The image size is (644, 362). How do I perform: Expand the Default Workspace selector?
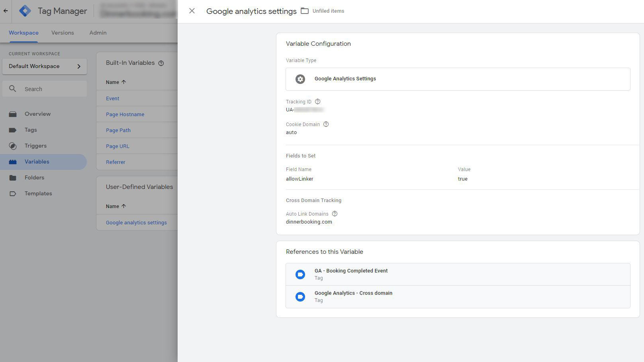click(45, 66)
